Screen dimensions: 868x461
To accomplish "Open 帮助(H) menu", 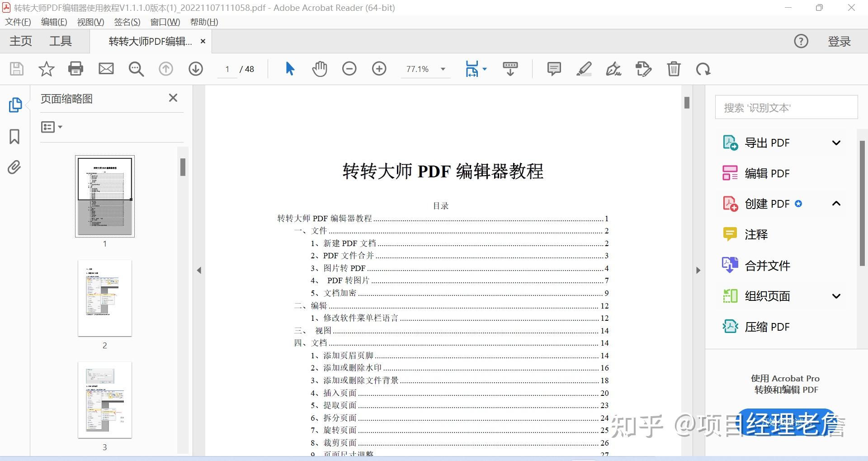I will click(x=204, y=22).
